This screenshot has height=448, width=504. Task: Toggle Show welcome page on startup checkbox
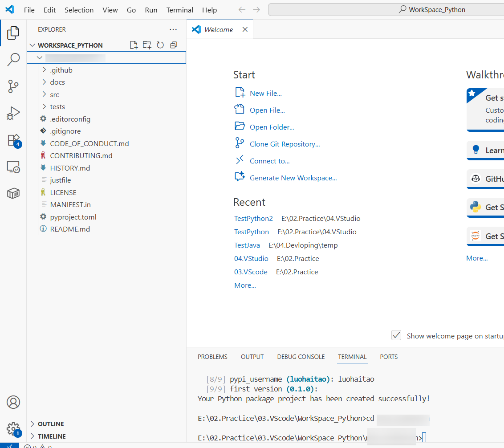pyautogui.click(x=396, y=335)
